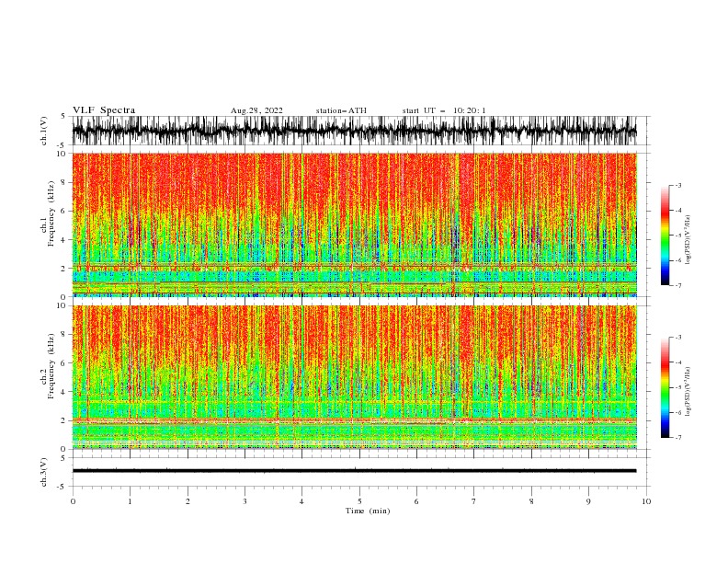Click the time axis tick label "10"
The width and height of the screenshot is (728, 563).
[646, 501]
